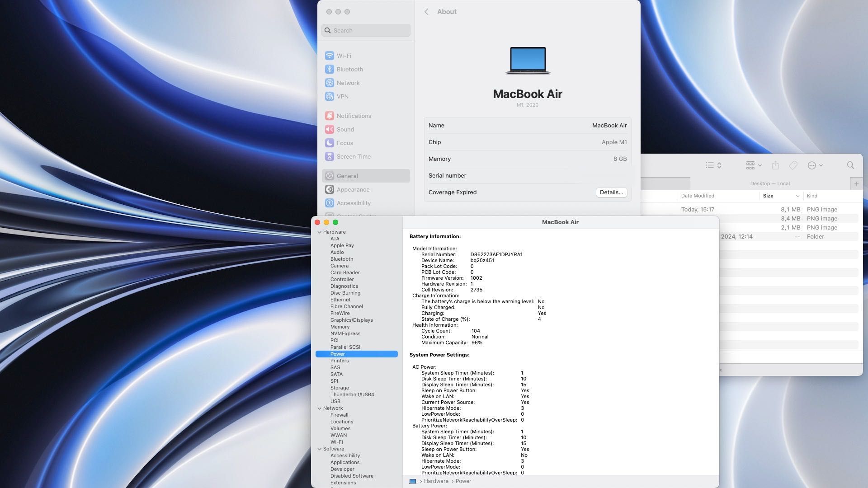Select the Network globe icon in Settings
868x488 pixels.
(330, 83)
